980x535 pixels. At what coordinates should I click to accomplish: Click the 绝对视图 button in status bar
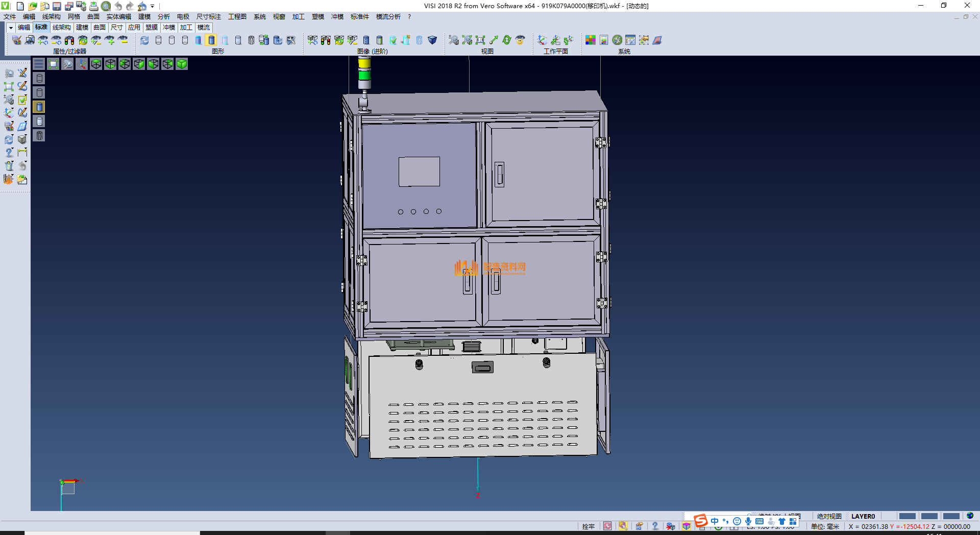pos(829,516)
